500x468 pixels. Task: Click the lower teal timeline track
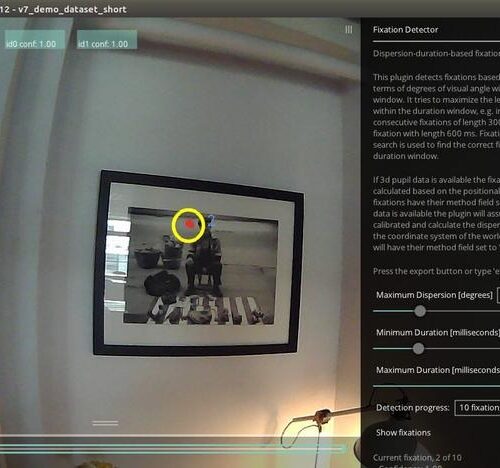(172, 451)
